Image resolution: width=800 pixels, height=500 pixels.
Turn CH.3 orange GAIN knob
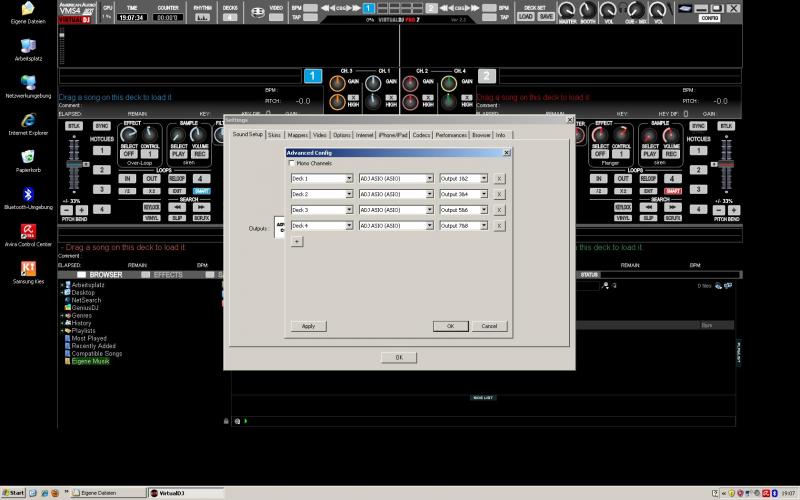(337, 83)
